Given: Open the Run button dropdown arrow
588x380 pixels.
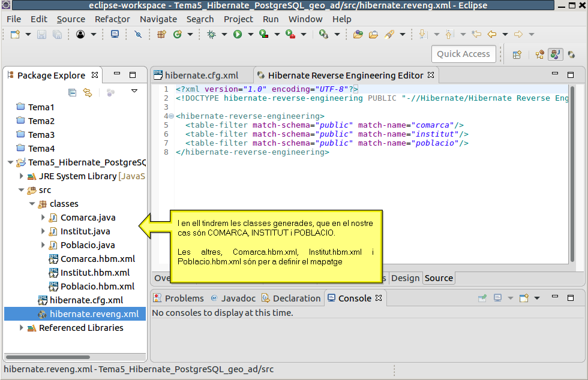Looking at the screenshot, I should pos(251,35).
